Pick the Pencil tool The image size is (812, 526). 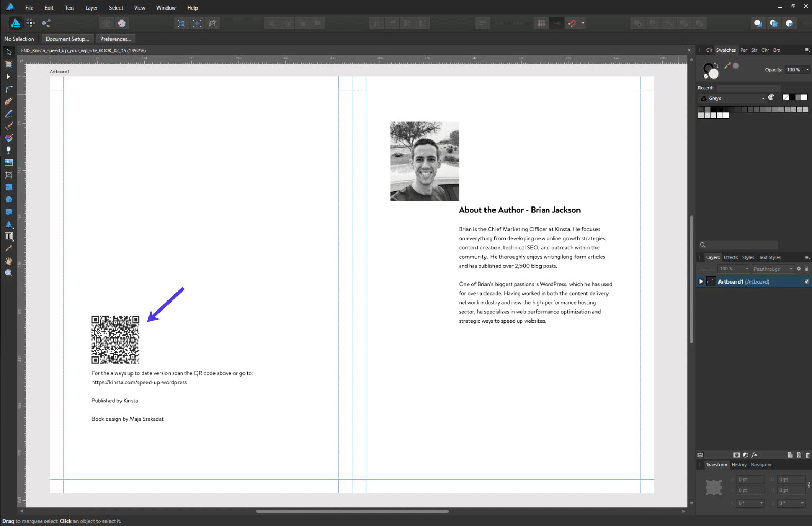click(8, 114)
